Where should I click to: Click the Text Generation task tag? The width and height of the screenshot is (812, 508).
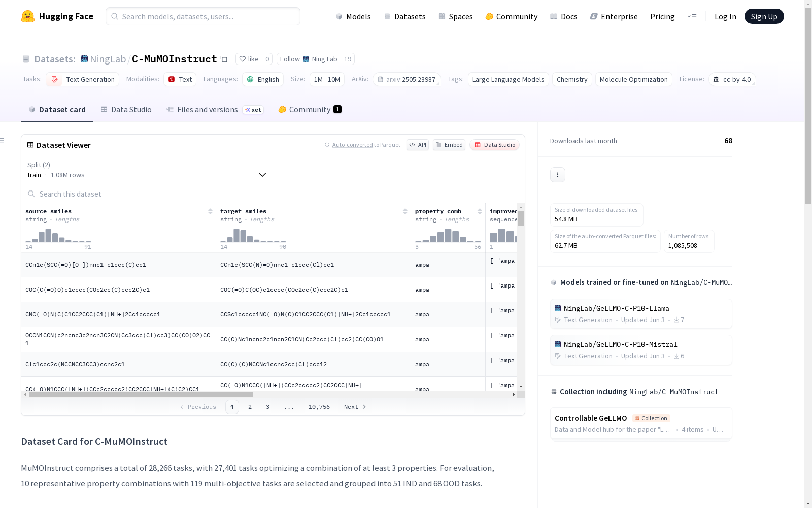[83, 79]
